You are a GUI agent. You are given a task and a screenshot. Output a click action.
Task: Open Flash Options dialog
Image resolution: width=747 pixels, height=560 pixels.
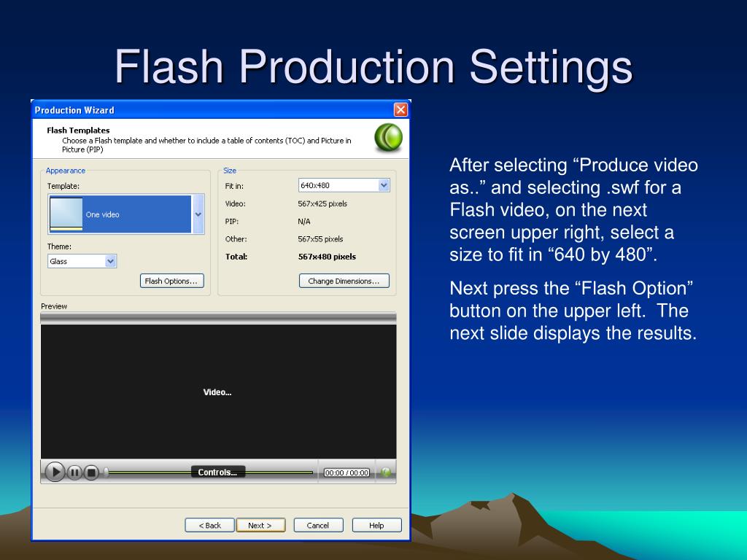172,281
